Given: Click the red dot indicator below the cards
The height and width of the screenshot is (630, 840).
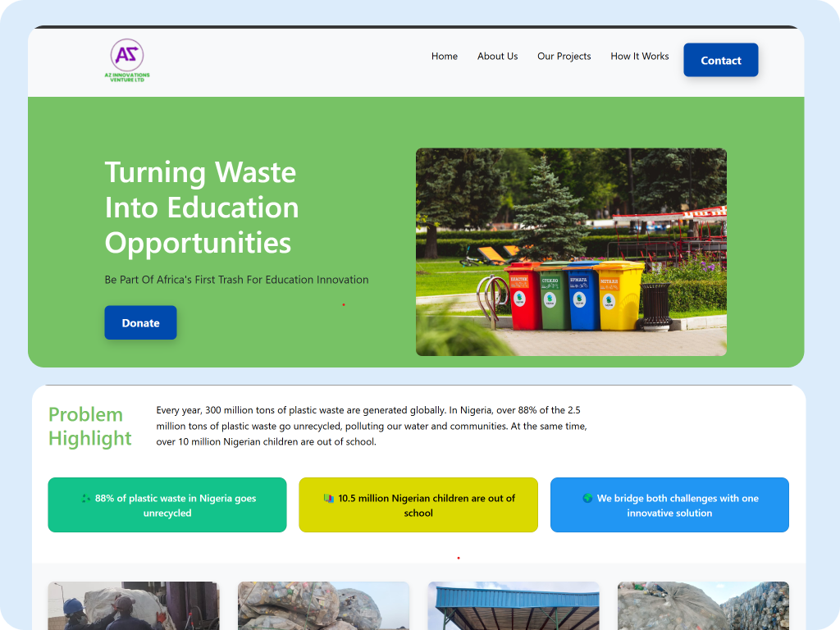Looking at the screenshot, I should pyautogui.click(x=458, y=557).
